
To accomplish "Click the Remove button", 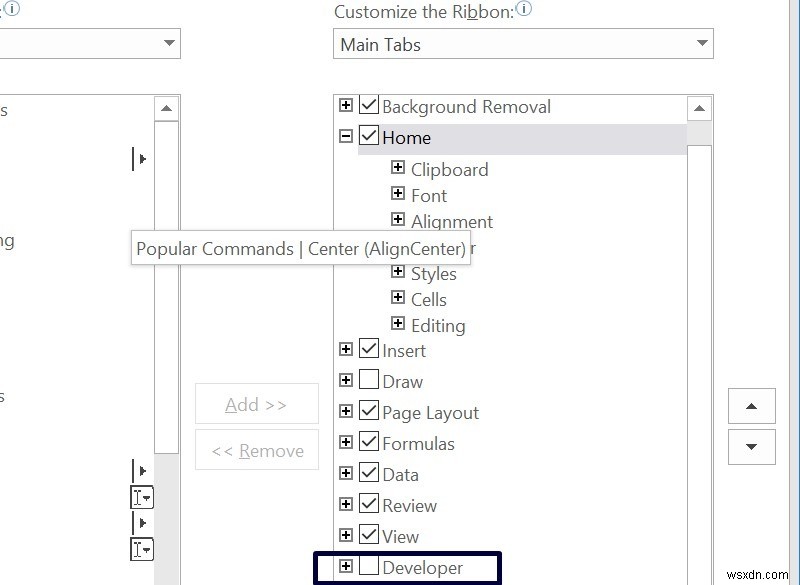I will click(257, 450).
